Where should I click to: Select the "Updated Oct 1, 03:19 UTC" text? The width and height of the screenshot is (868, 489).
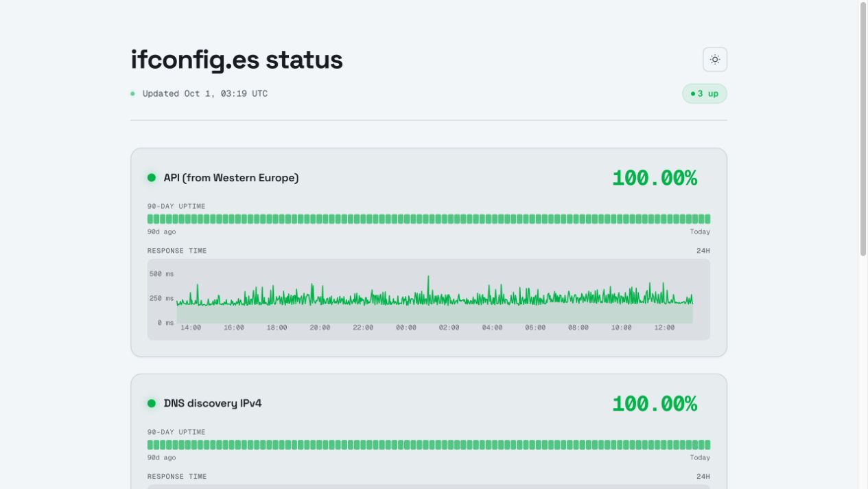[x=205, y=93]
